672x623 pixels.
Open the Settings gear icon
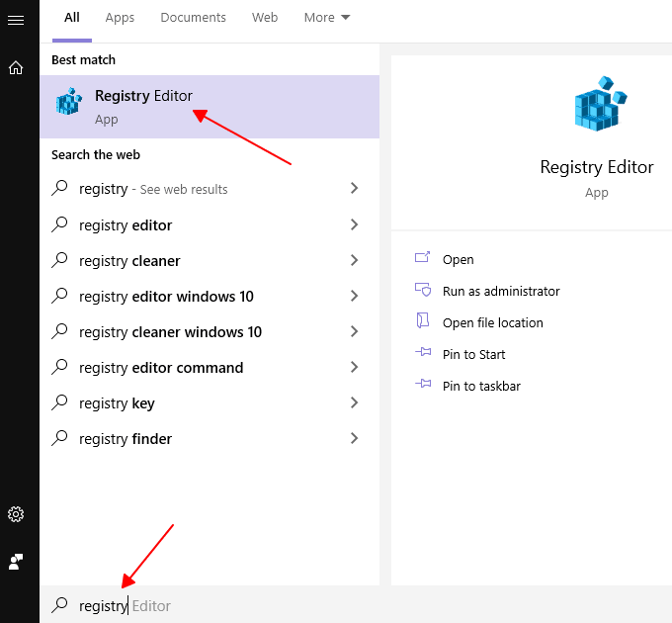point(16,514)
